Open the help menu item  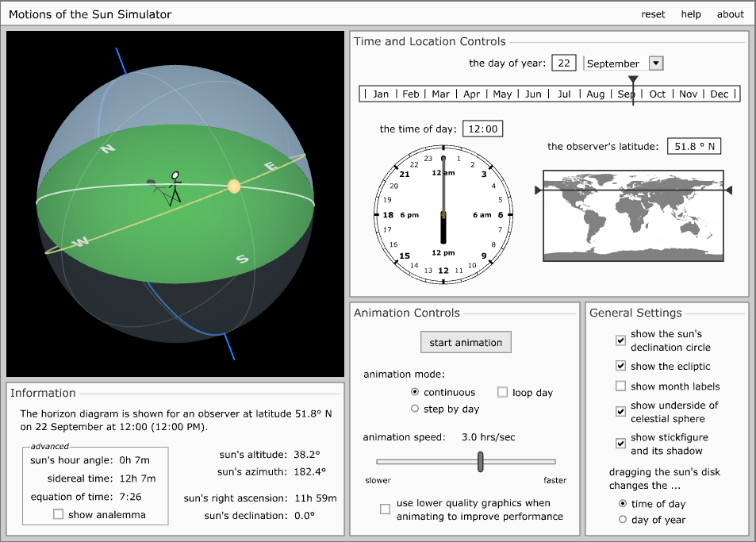pyautogui.click(x=691, y=14)
